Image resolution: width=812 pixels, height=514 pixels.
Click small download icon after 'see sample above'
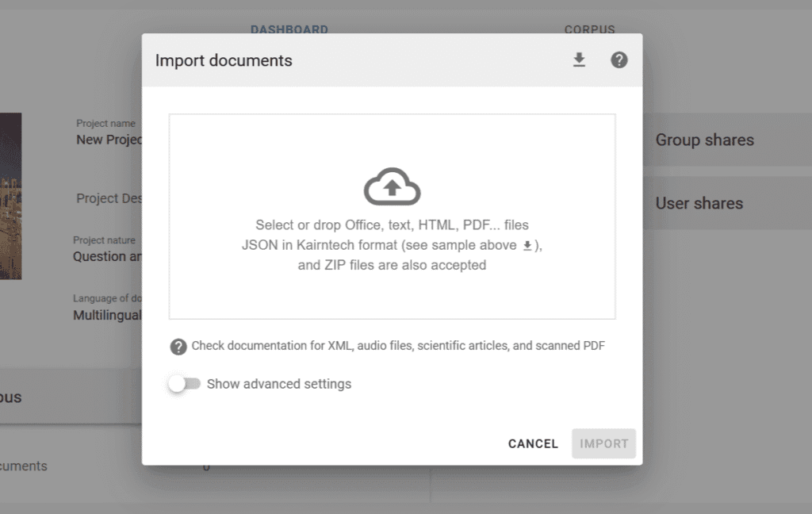coord(527,246)
